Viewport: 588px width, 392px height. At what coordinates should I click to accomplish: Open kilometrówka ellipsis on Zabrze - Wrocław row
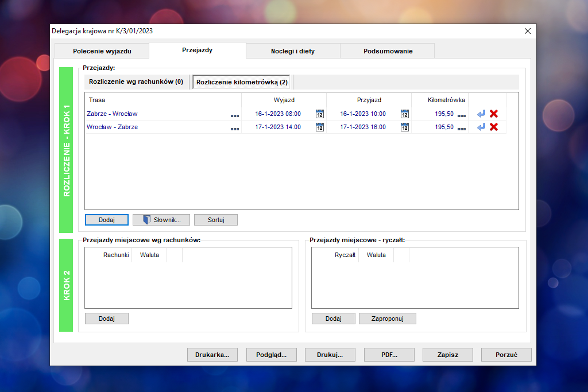click(x=462, y=116)
